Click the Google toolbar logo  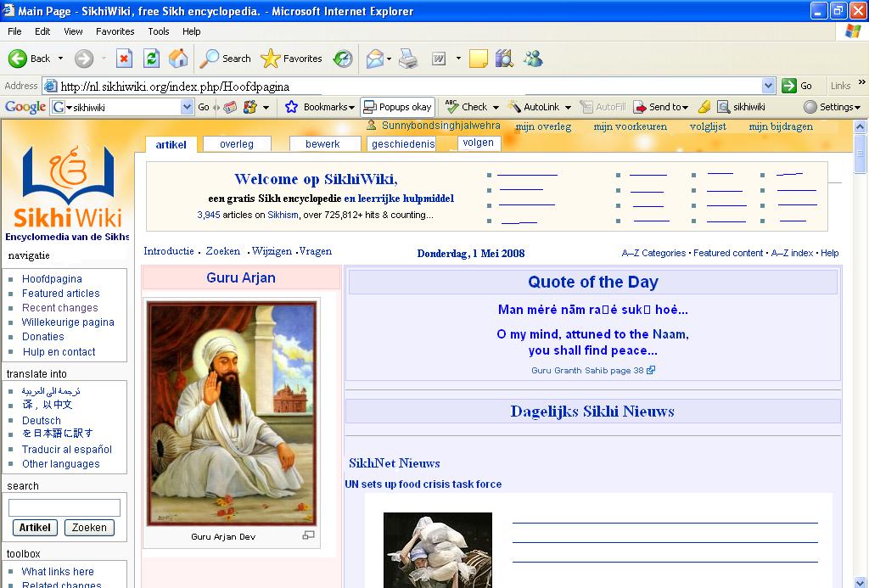[x=25, y=107]
